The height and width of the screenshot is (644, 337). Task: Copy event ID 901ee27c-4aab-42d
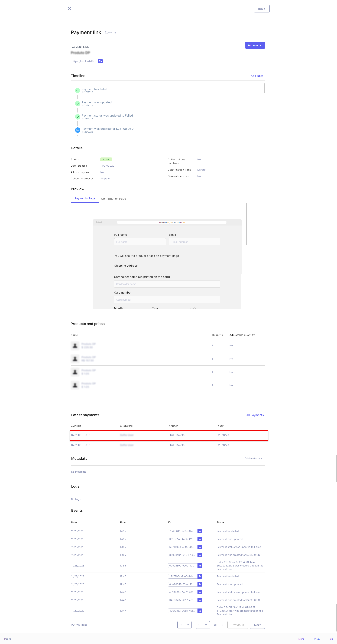click(200, 539)
